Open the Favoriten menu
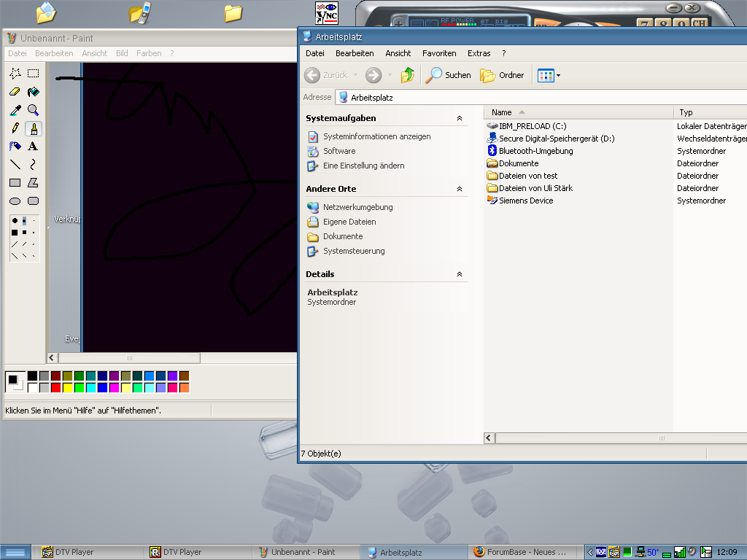The width and height of the screenshot is (747, 560). click(x=439, y=53)
